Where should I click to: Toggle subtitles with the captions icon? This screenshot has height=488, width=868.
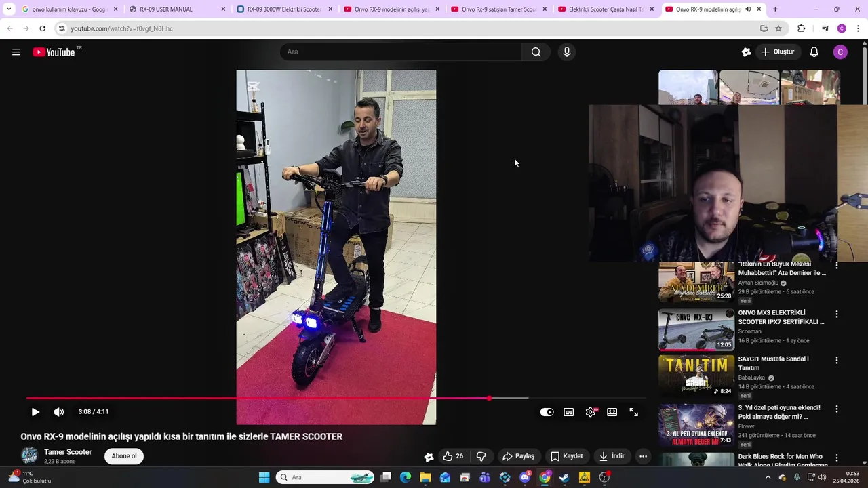click(569, 412)
